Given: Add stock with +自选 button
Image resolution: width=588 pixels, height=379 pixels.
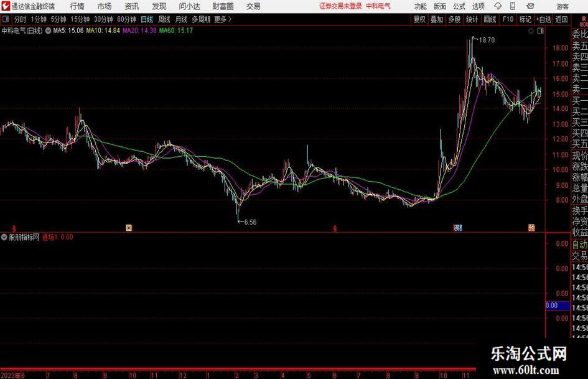Looking at the screenshot, I should [544, 19].
